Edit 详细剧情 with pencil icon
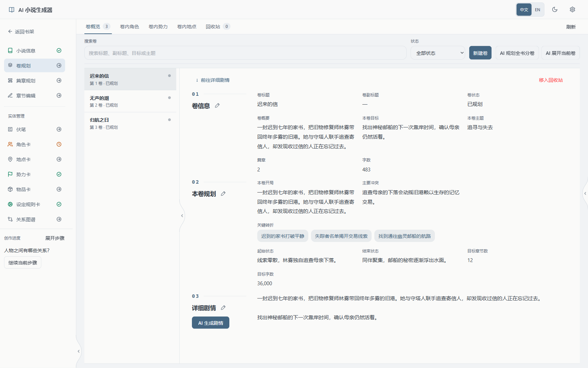588x368 pixels. click(x=223, y=308)
